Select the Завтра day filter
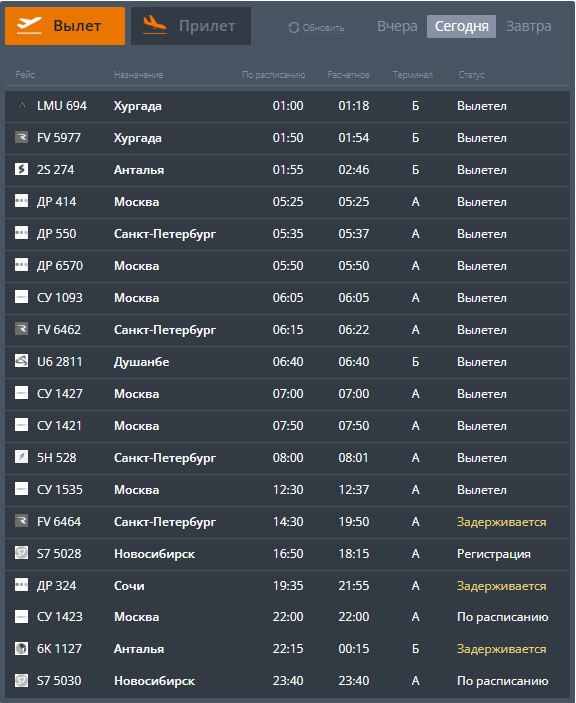 pos(528,26)
